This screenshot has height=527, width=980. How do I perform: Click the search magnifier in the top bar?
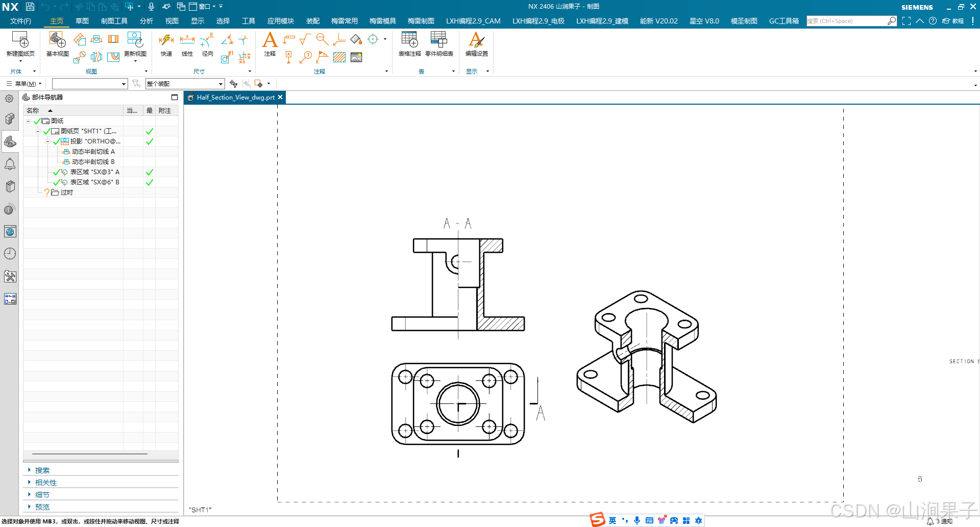tap(892, 21)
